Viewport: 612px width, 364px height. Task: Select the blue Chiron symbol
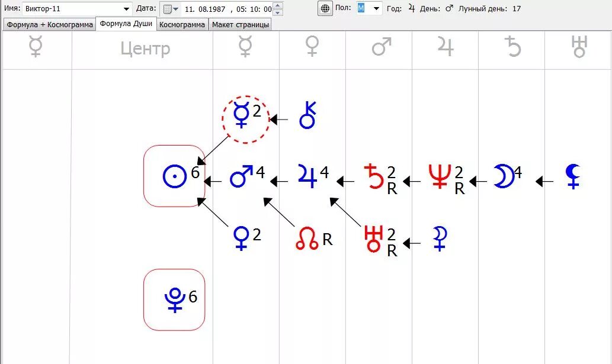[307, 115]
